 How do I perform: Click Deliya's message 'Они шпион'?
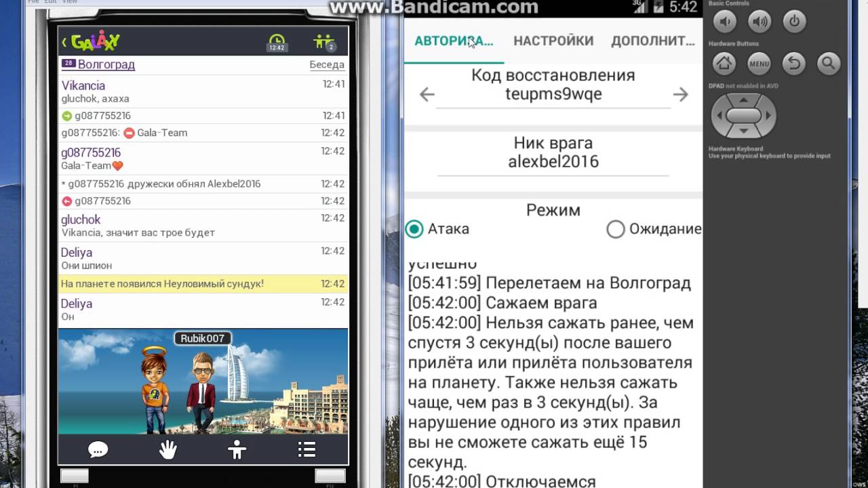pyautogui.click(x=203, y=258)
